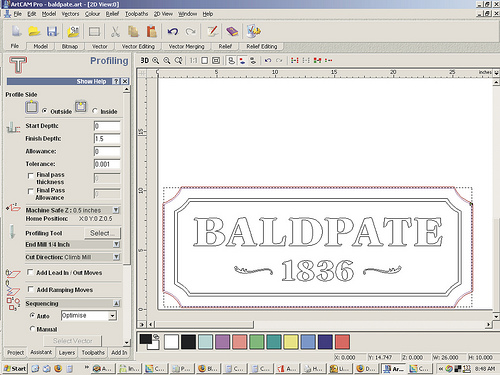500x375 pixels.
Task: Select the Outside profile side radio
Action: pyautogui.click(x=45, y=110)
